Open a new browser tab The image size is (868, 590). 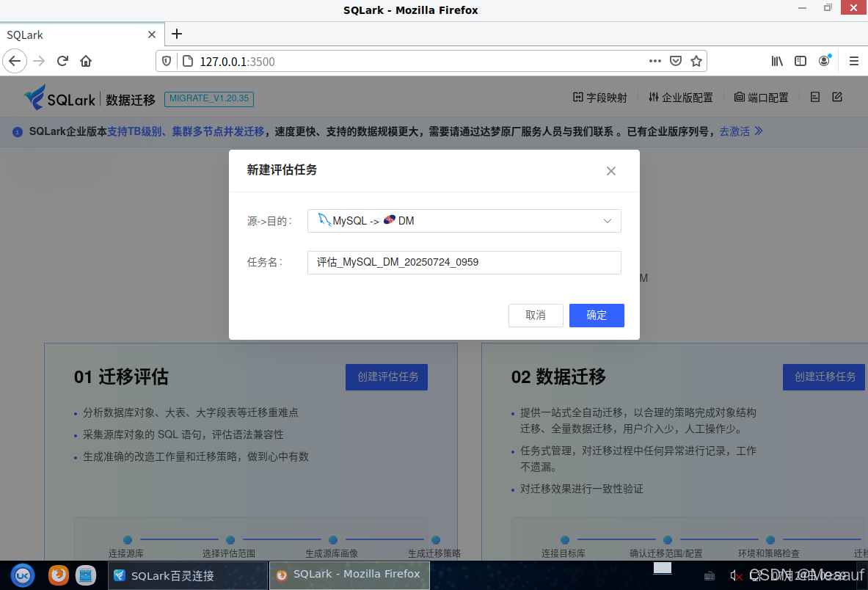[177, 34]
